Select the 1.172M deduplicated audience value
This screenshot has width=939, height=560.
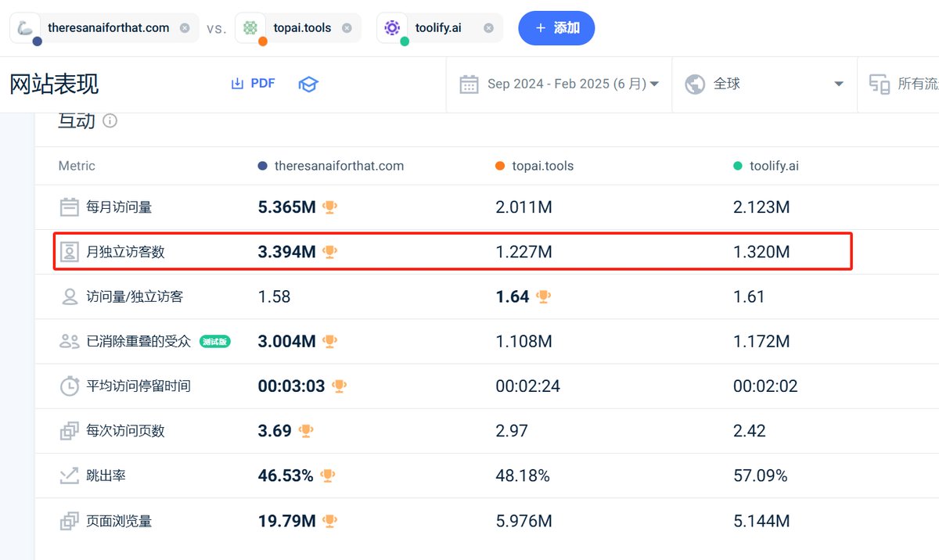761,341
